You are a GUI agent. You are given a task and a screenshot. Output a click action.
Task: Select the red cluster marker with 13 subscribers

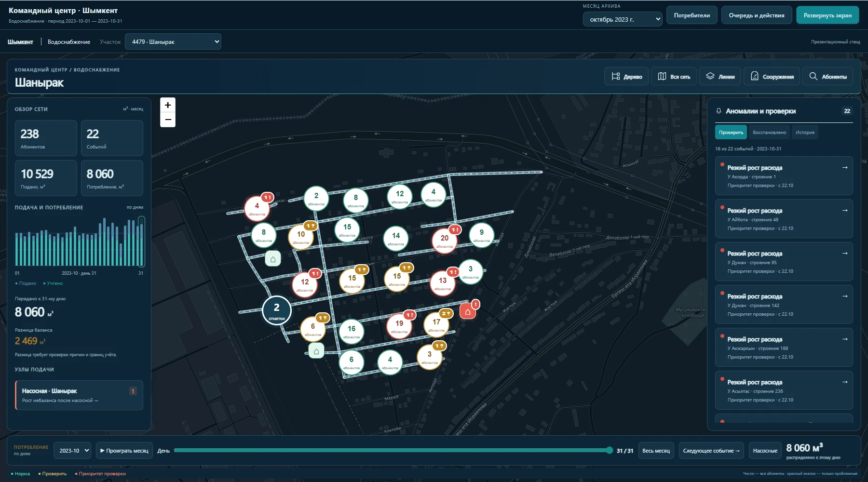443,283
